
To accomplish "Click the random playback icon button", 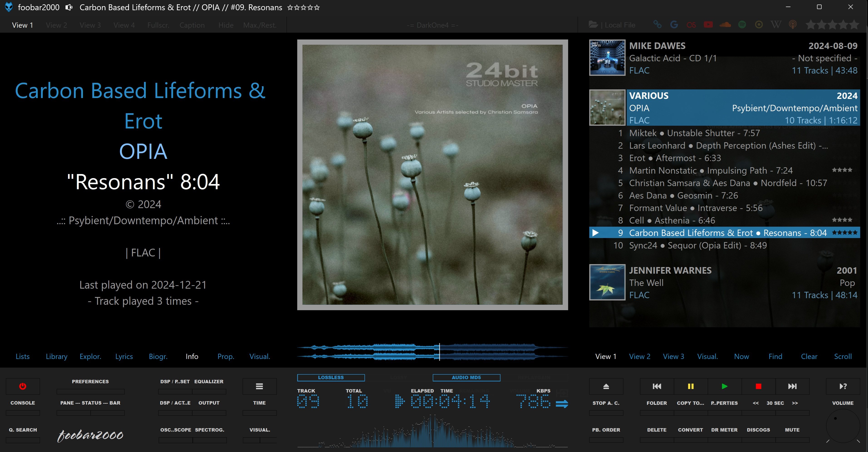I will 843,386.
